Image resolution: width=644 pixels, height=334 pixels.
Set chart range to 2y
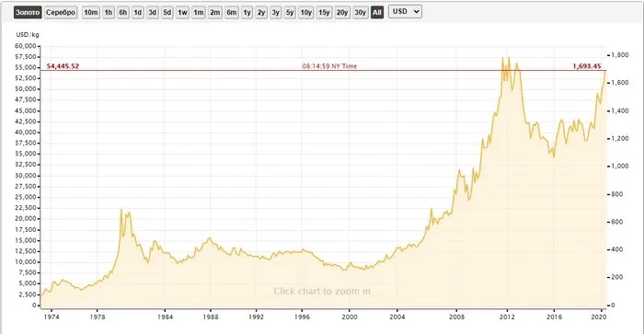[261, 12]
